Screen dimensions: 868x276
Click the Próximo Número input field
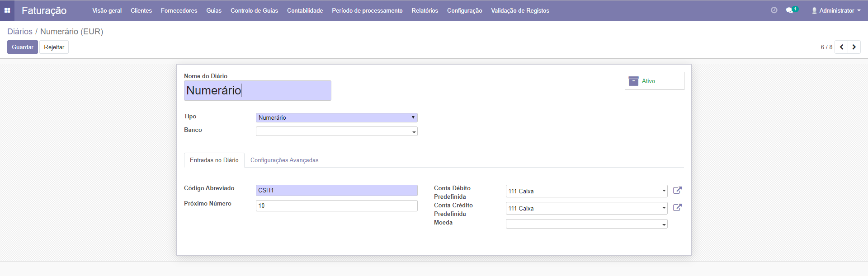pos(336,206)
